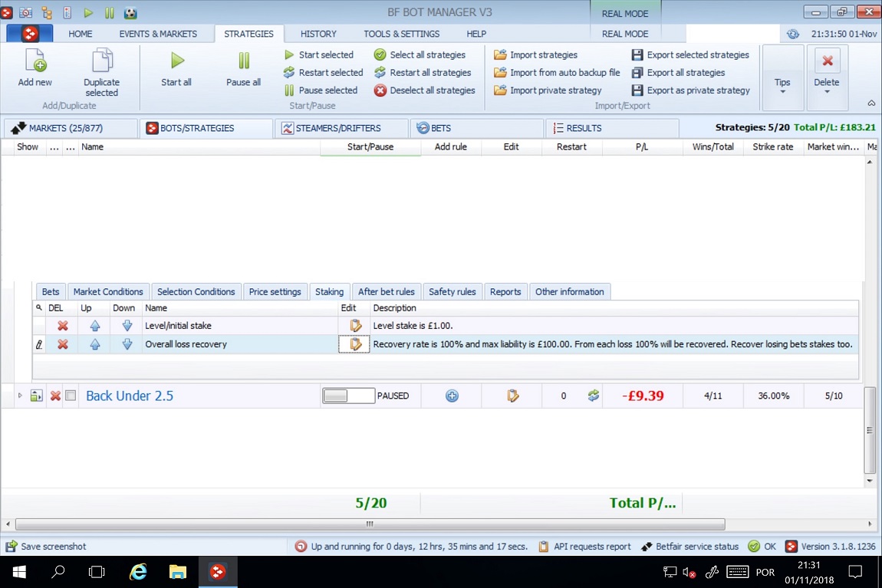Viewport: 882px width, 588px height.
Task: Click the football icon in title bar
Action: [x=130, y=12]
